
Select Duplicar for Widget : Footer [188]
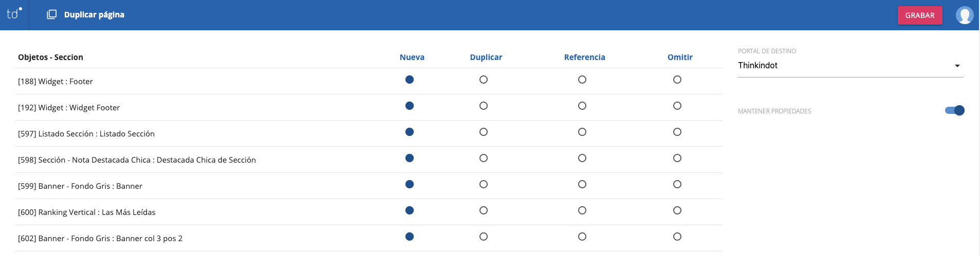(484, 80)
